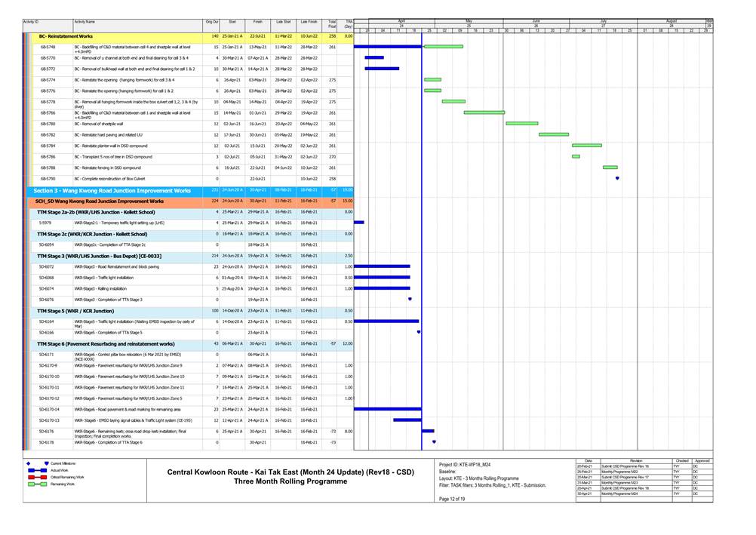756x535 pixels.
Task: Select the red critical bar for SD-6176
Action: click(428, 431)
